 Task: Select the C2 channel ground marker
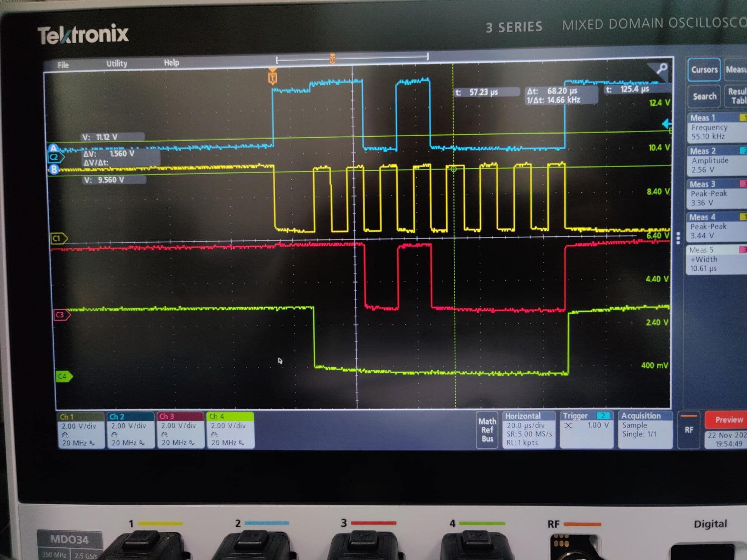(55, 157)
